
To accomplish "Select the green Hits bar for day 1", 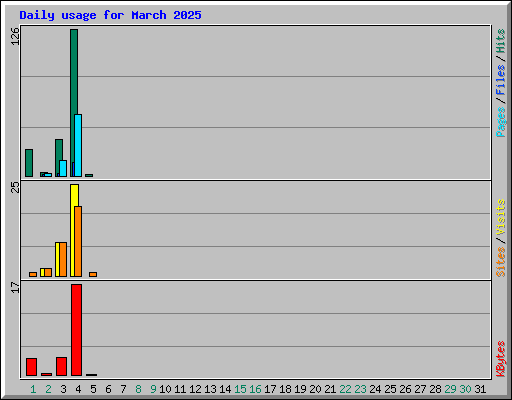I will coord(29,163).
